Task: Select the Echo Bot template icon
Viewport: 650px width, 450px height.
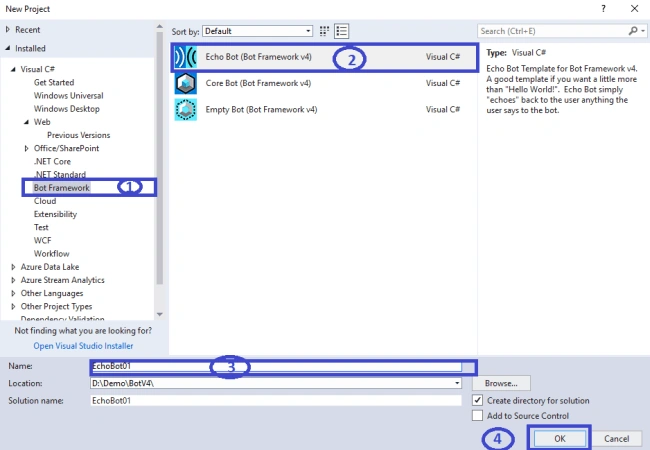Action: pos(185,57)
